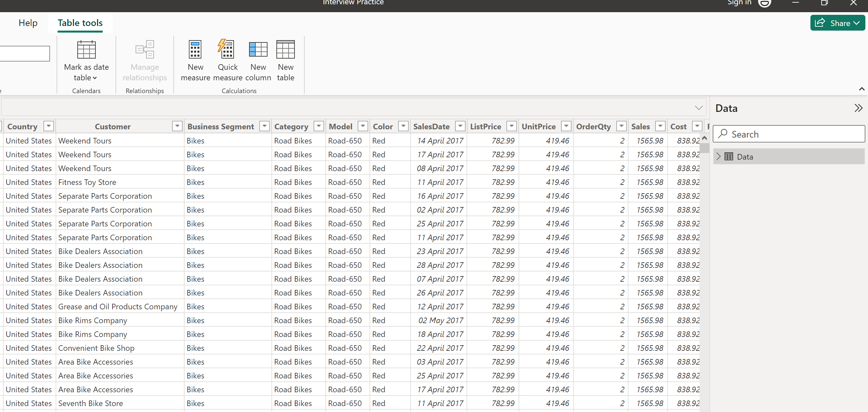Open the Category column filter dropdown
Screen dimensions: 868x412
point(319,126)
